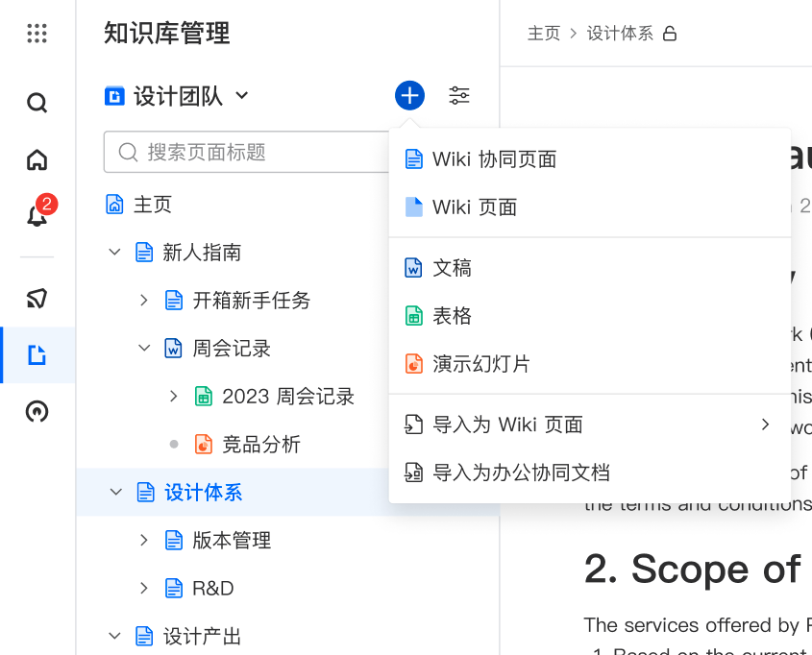Open the paper-plane sidebar icon
Viewport: 812px width, 655px height.
tap(37, 299)
